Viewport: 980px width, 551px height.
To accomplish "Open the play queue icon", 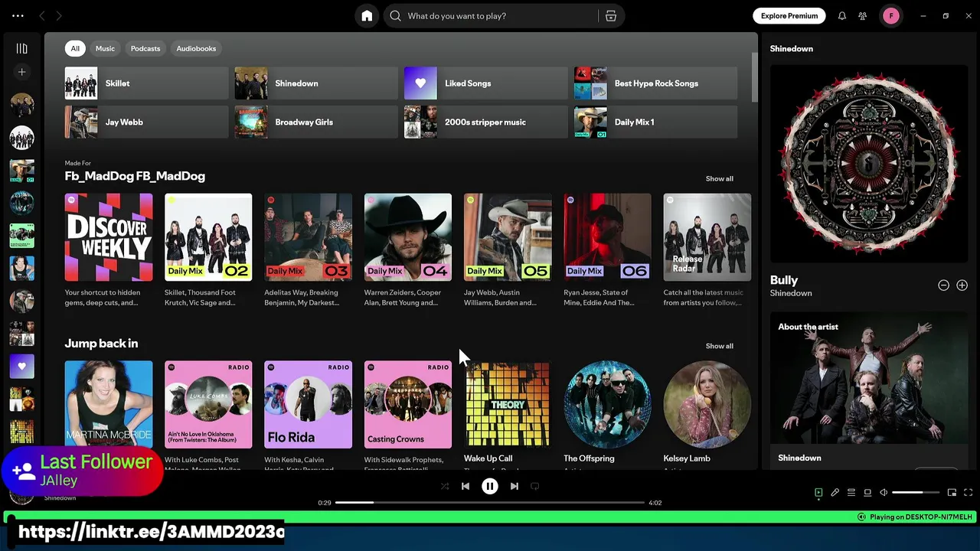I will click(851, 493).
